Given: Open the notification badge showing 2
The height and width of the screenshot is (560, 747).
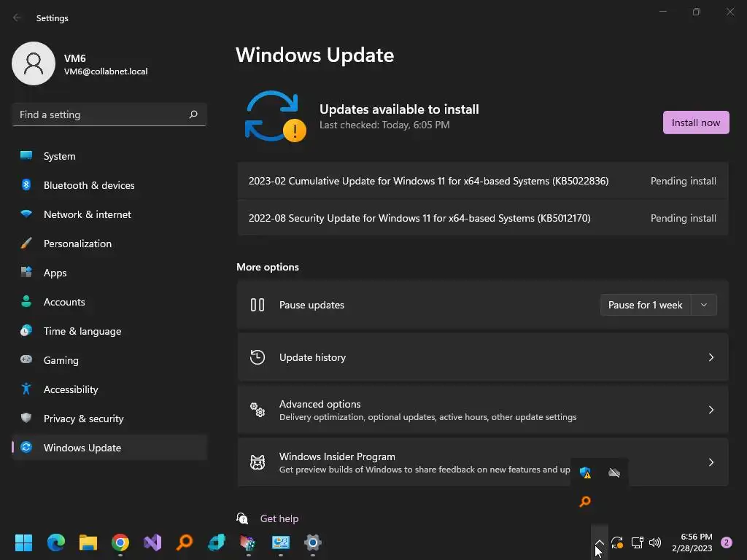Looking at the screenshot, I should tap(727, 542).
